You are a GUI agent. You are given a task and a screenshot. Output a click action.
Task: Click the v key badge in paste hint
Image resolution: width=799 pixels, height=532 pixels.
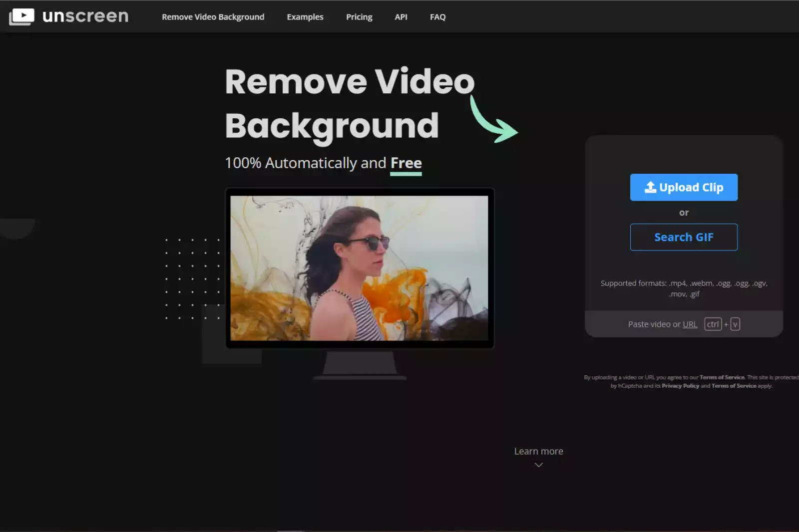pos(734,324)
